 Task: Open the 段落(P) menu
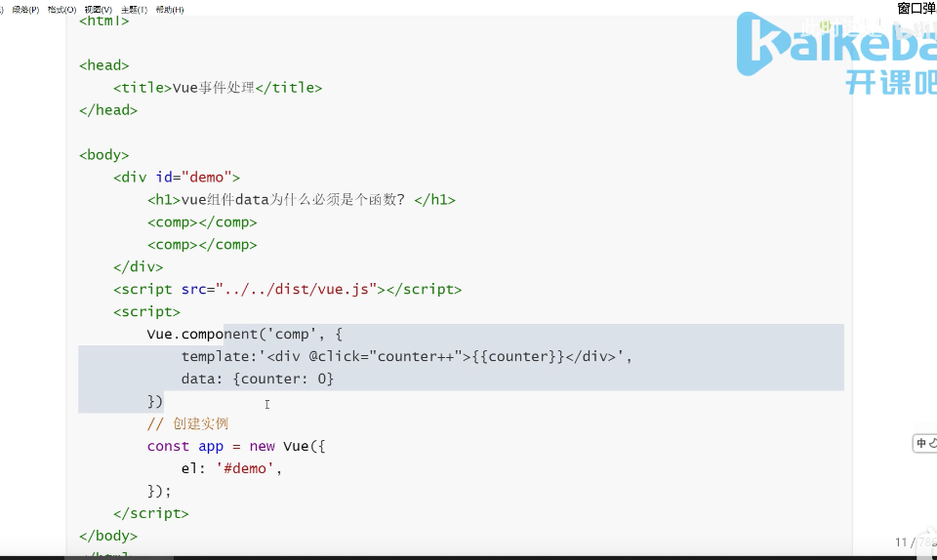pos(25,10)
